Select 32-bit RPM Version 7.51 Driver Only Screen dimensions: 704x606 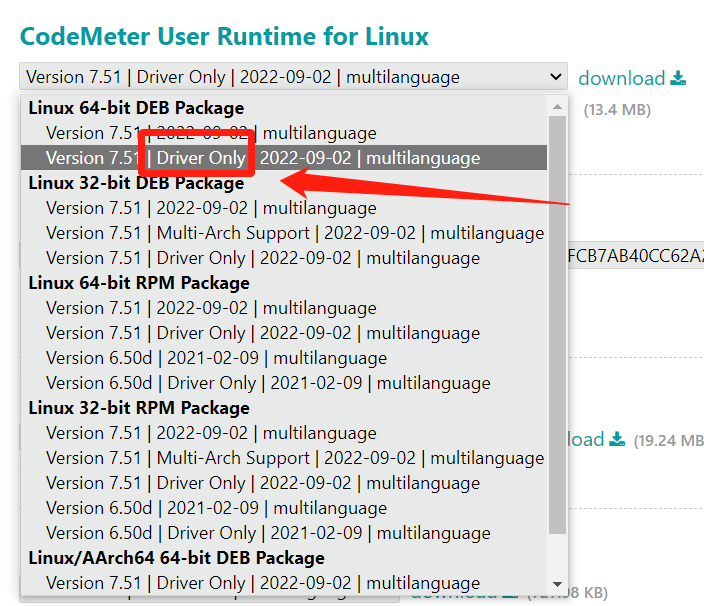coord(262,483)
